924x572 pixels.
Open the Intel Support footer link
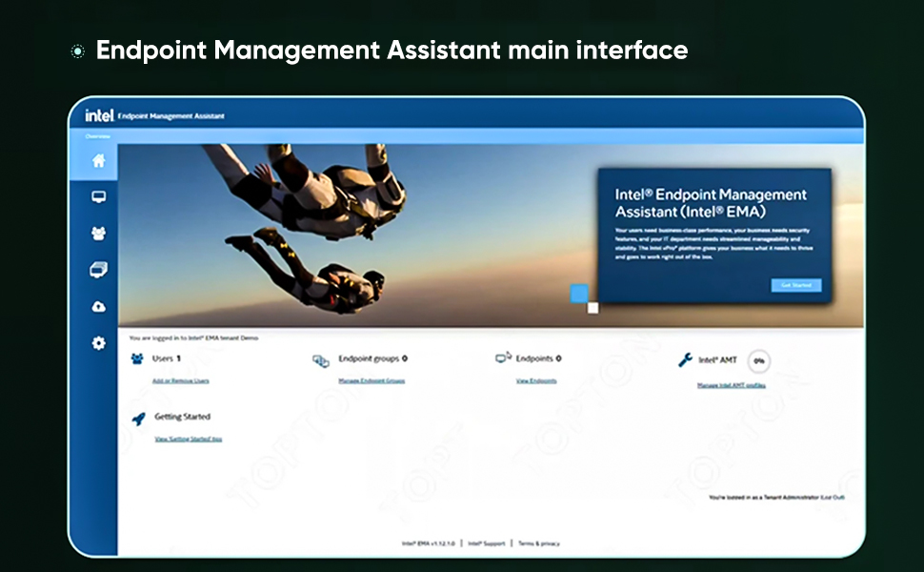click(487, 543)
